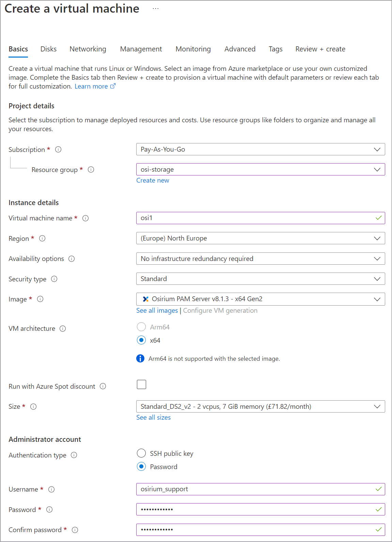Click the VM architecture info icon
The image size is (392, 542).
(63, 329)
